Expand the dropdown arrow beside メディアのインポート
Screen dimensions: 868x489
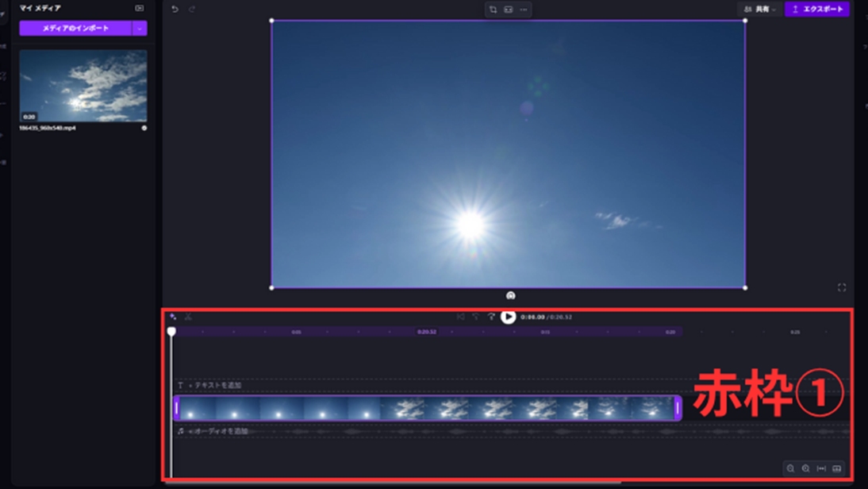[140, 29]
